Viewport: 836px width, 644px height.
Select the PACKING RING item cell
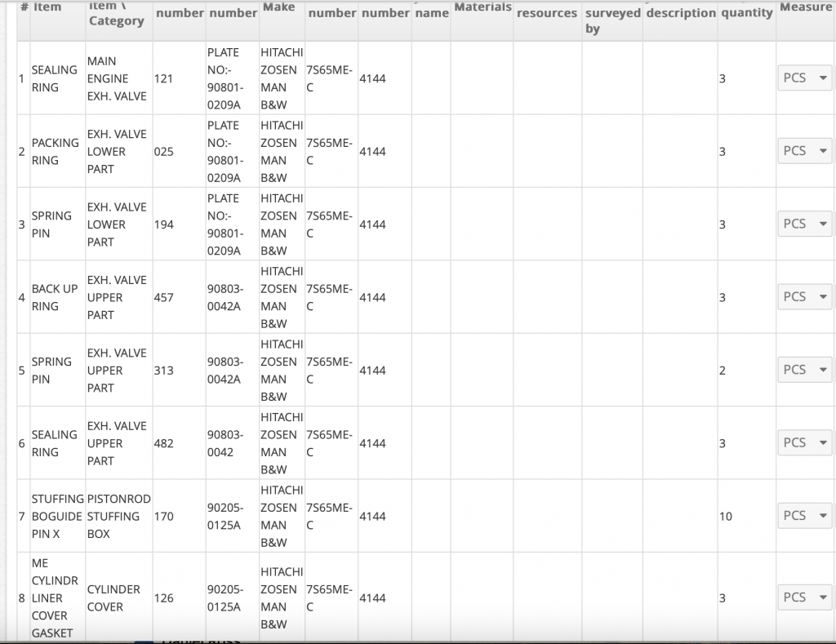pos(56,152)
